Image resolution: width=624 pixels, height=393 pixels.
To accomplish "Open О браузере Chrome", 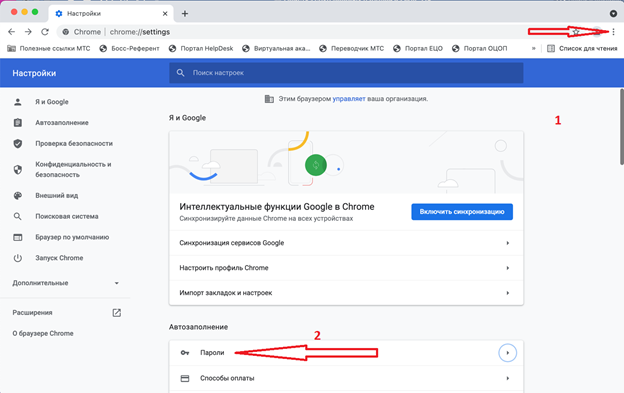I will [43, 333].
